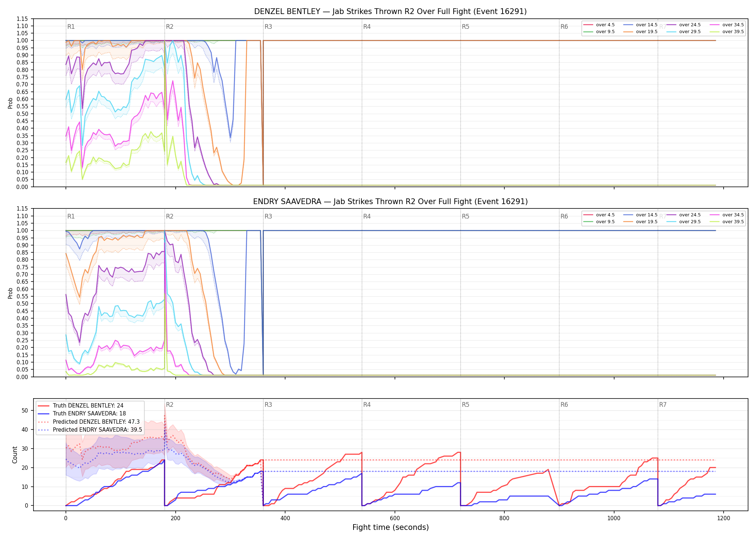This screenshot has height=540, width=756.
Task: Click R7 round label in bottom Count chart
Action: (x=663, y=405)
